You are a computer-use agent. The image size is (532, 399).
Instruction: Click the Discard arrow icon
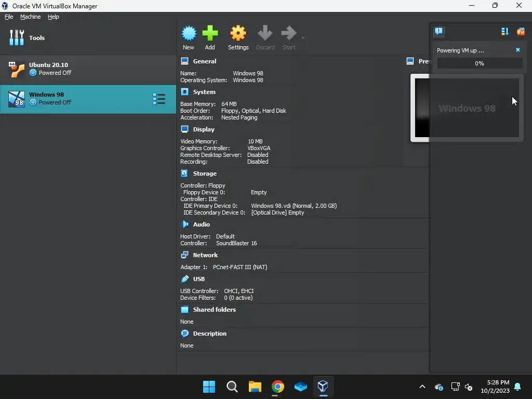[x=265, y=33]
